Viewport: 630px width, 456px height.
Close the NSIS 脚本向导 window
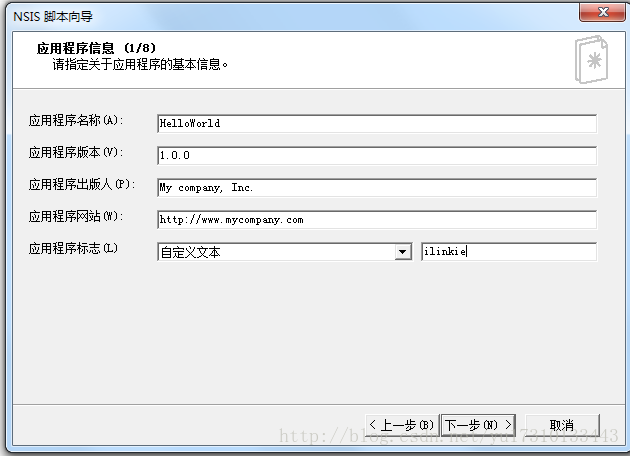(602, 12)
